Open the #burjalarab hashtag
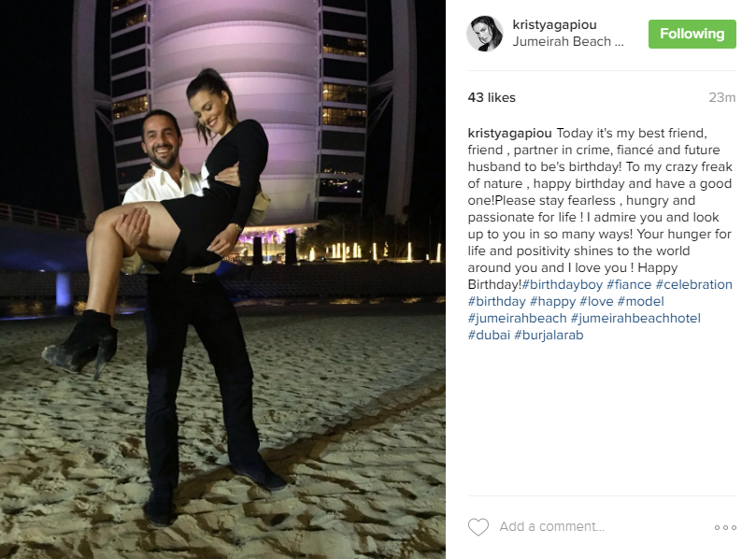This screenshot has width=756, height=559. pos(549,336)
